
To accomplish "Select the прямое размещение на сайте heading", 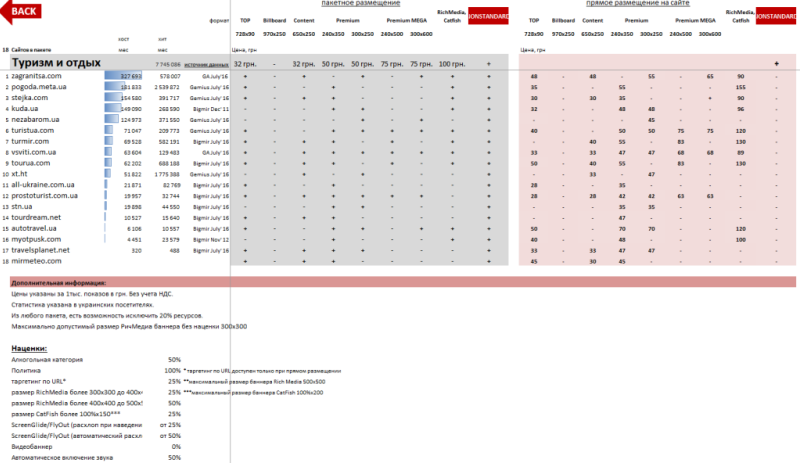I will click(637, 3).
